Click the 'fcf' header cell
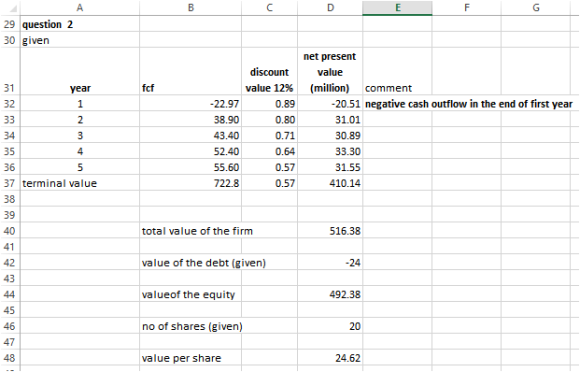The width and height of the screenshot is (580, 372). pos(190,71)
